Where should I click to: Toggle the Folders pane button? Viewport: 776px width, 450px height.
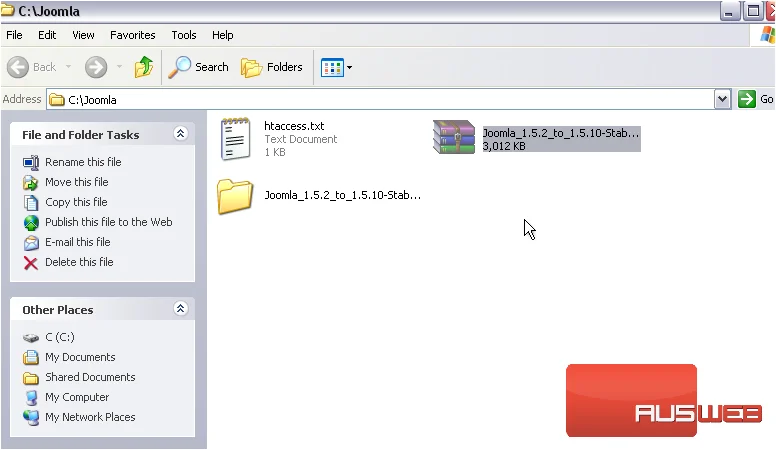(272, 67)
